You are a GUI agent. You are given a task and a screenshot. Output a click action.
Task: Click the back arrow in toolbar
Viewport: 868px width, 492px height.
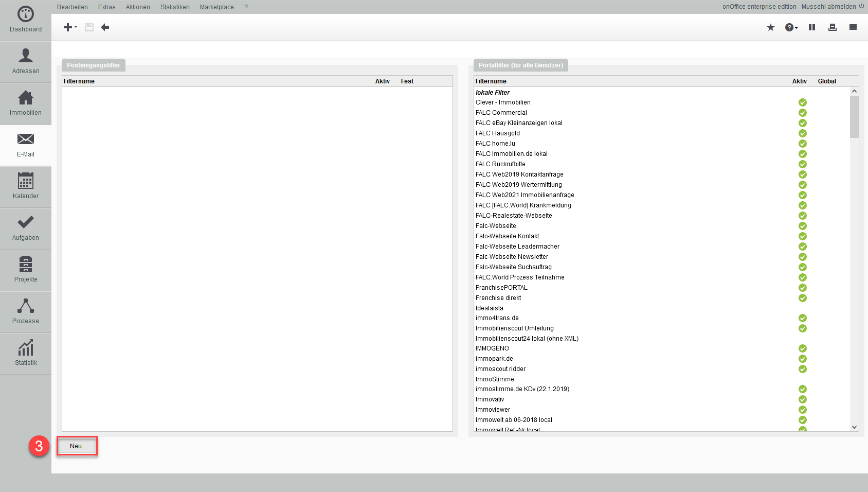[105, 27]
